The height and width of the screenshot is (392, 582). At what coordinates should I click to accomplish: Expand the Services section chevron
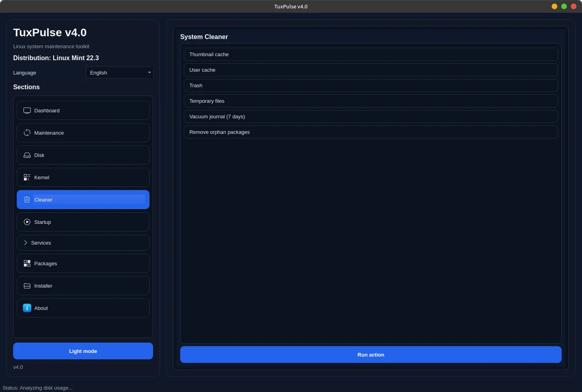[26, 243]
